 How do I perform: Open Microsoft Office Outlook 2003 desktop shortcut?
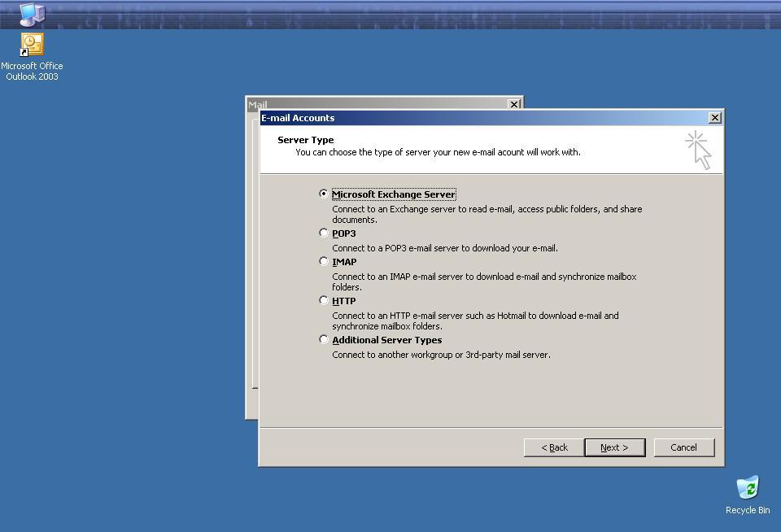point(32,56)
